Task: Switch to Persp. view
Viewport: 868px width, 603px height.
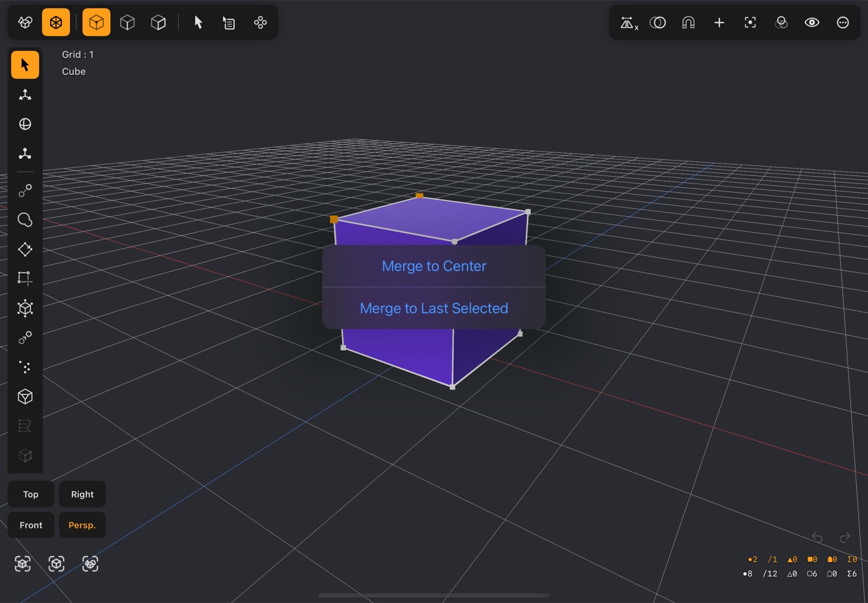Action: point(82,525)
